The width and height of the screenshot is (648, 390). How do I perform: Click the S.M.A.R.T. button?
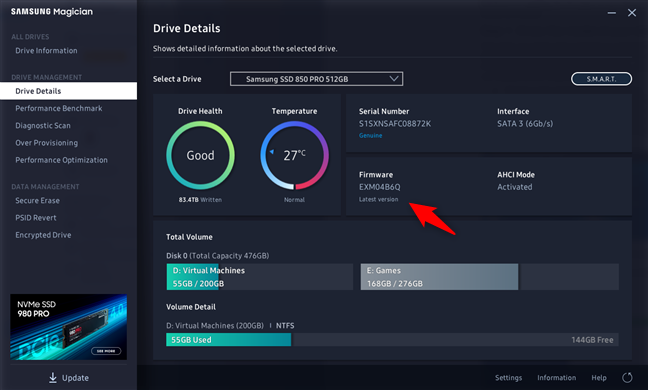click(x=601, y=79)
